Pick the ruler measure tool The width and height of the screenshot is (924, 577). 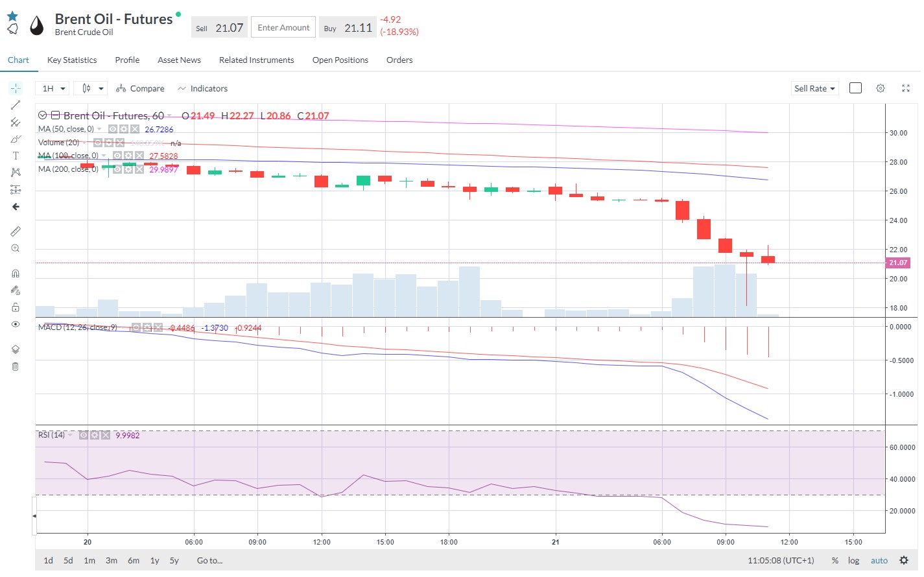click(x=16, y=231)
